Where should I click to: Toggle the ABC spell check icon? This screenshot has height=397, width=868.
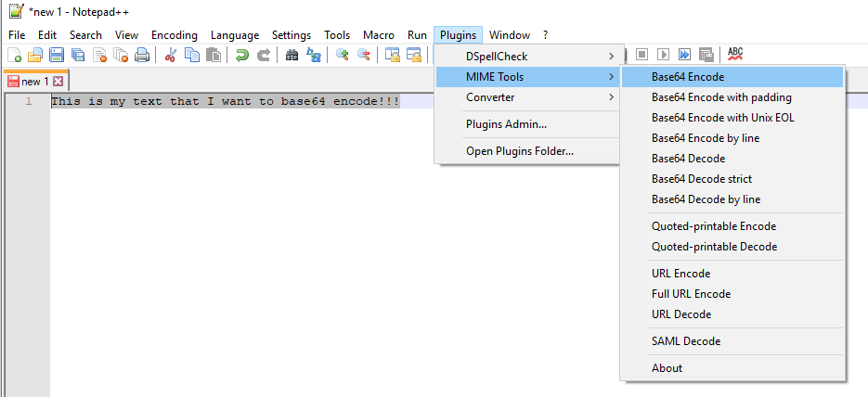tap(735, 54)
